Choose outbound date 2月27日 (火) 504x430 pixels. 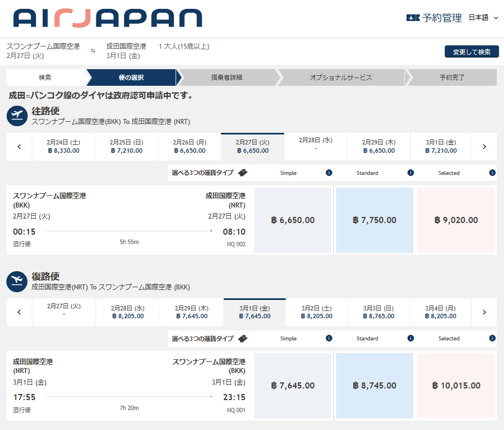click(253, 147)
